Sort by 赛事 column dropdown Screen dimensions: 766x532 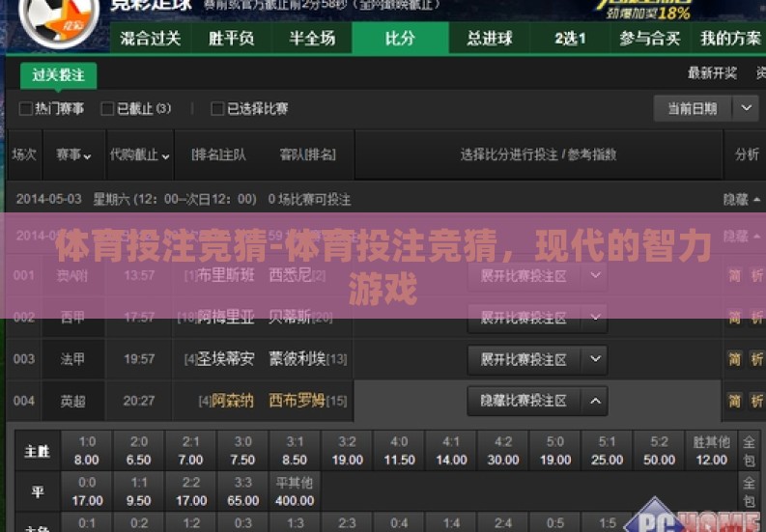tap(73, 155)
